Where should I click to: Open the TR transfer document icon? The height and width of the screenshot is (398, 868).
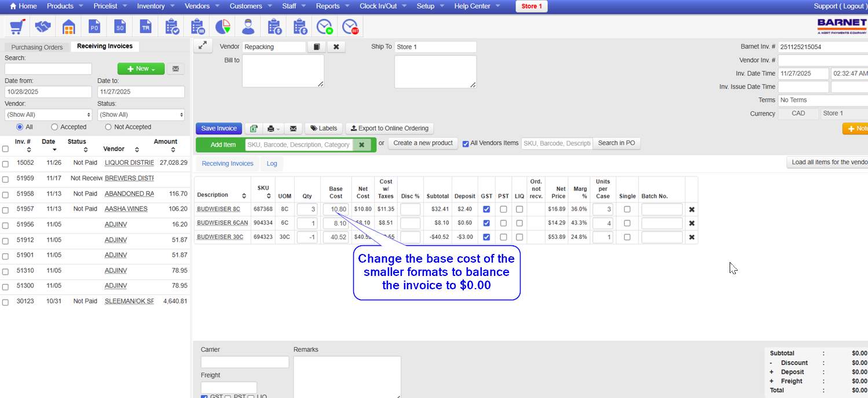tap(145, 27)
